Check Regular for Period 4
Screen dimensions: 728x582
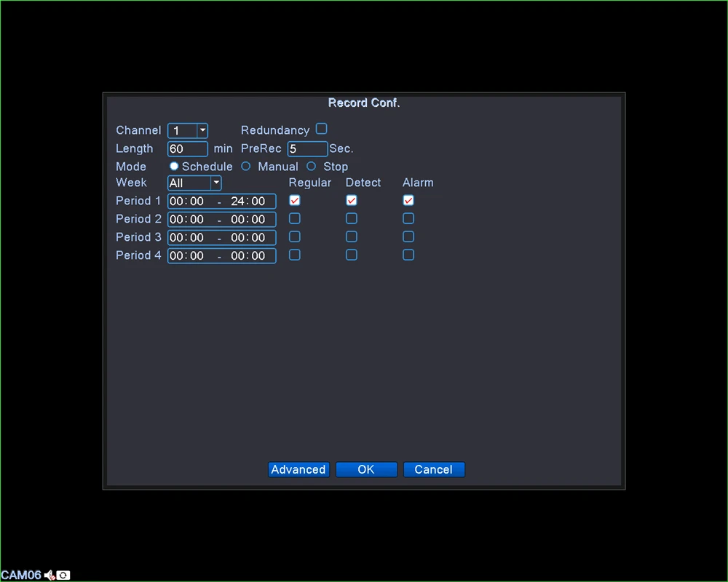pyautogui.click(x=294, y=255)
